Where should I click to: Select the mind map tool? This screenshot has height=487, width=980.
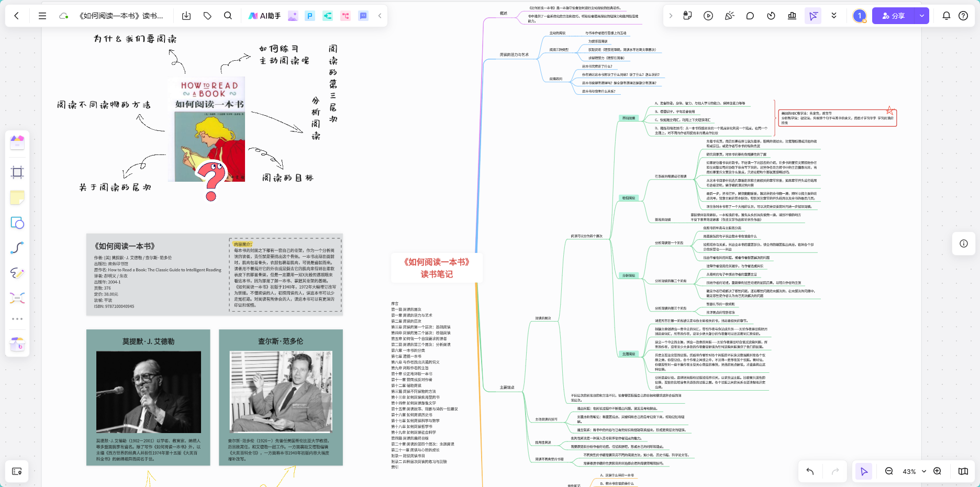[x=17, y=298]
